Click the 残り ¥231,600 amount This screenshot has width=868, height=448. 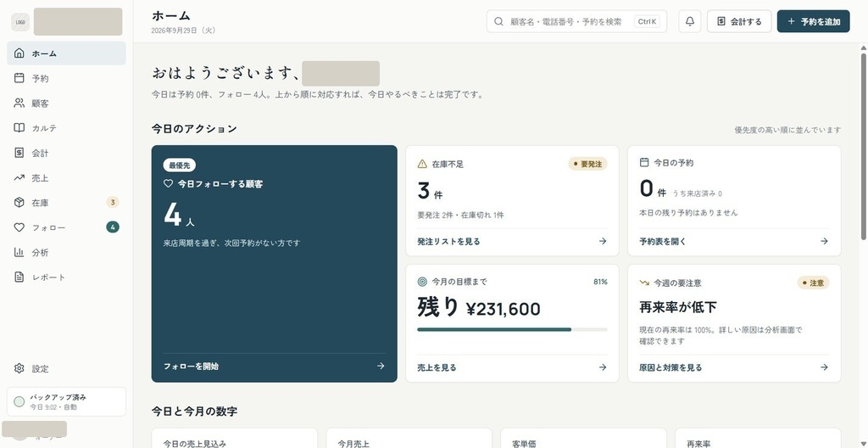(x=479, y=308)
